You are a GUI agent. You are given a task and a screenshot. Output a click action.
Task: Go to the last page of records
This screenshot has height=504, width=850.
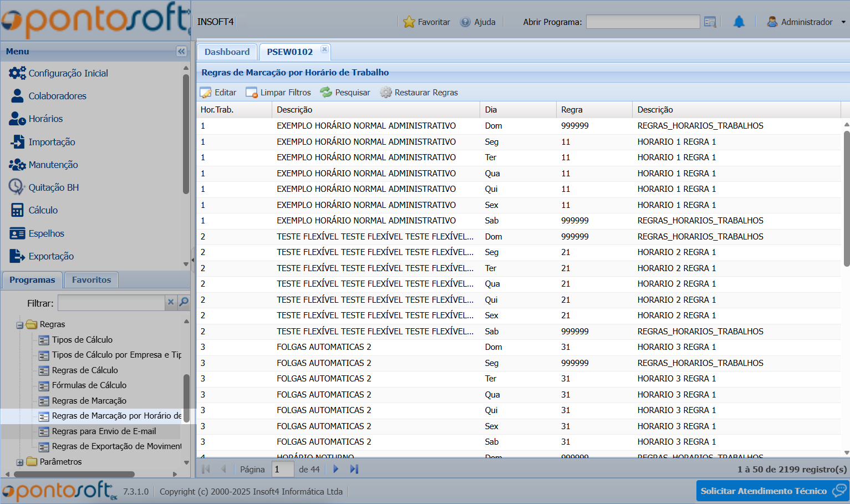pos(354,469)
